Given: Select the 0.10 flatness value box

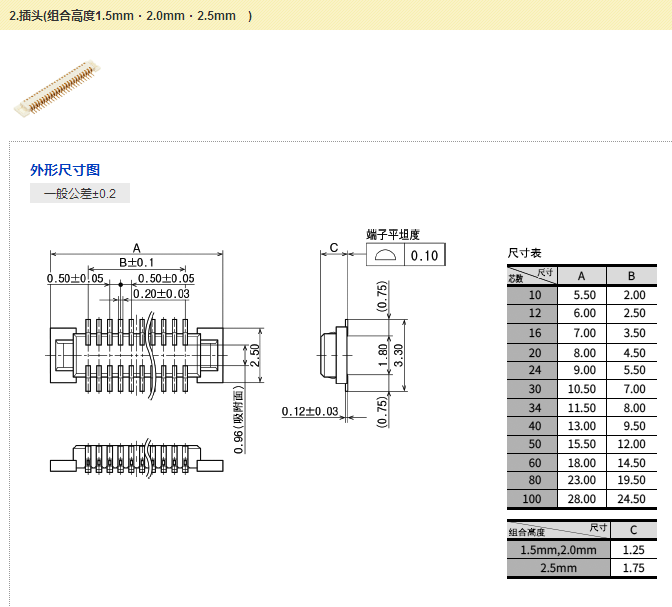Looking at the screenshot, I should pos(425,256).
